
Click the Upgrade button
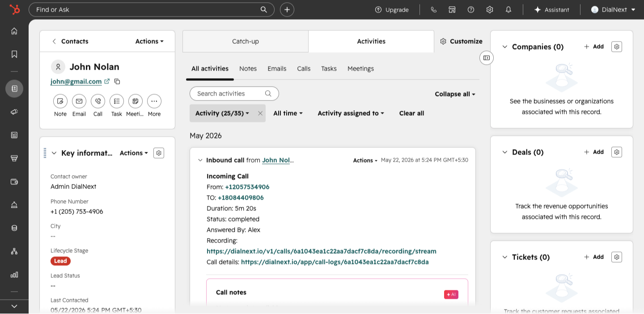[x=392, y=9]
